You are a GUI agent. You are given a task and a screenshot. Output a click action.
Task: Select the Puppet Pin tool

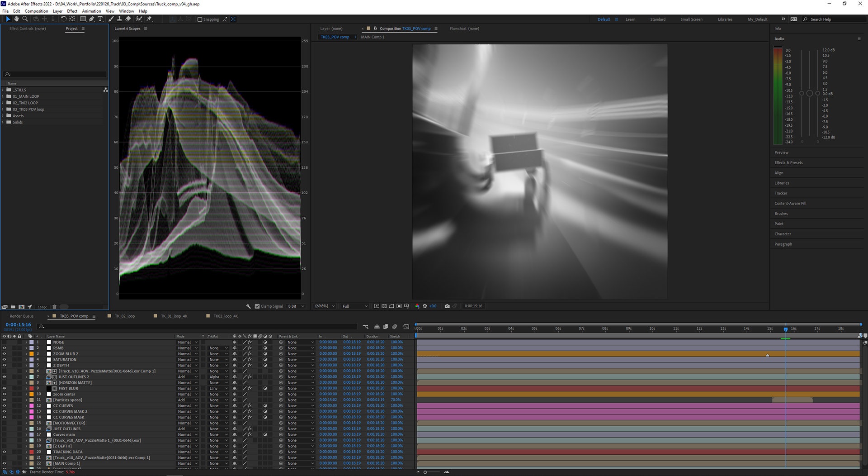pyautogui.click(x=149, y=19)
